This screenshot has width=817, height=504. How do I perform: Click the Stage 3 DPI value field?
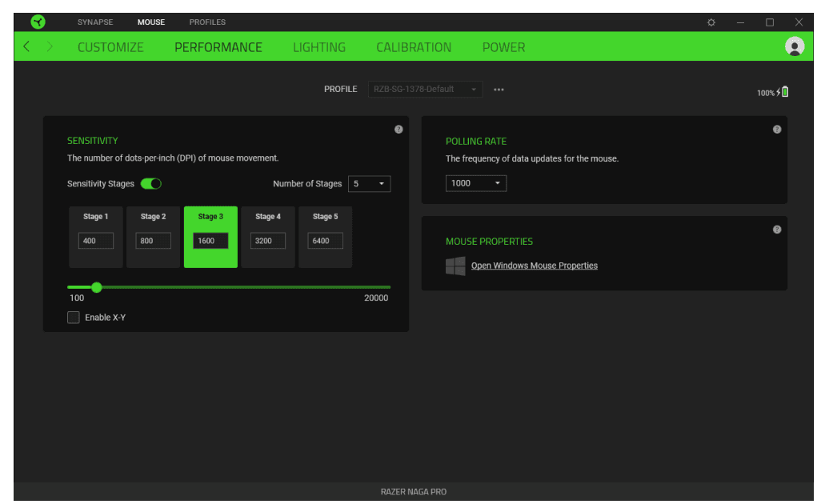coord(210,241)
